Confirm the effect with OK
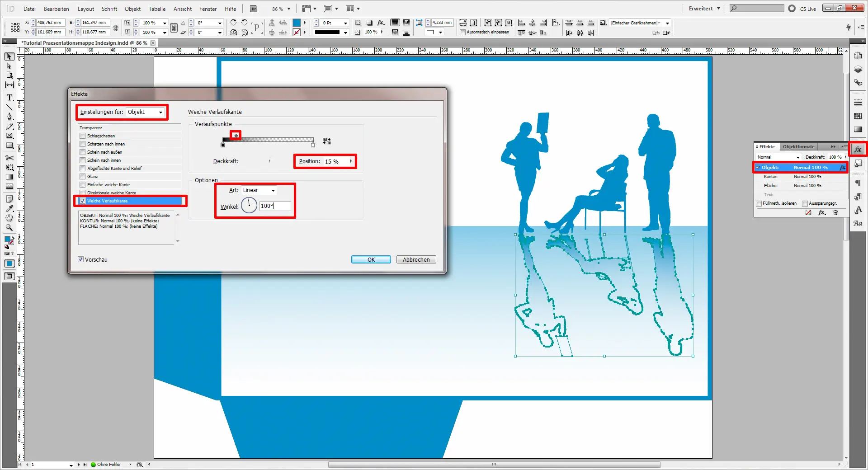Viewport: 868px width, 470px height. (371, 259)
